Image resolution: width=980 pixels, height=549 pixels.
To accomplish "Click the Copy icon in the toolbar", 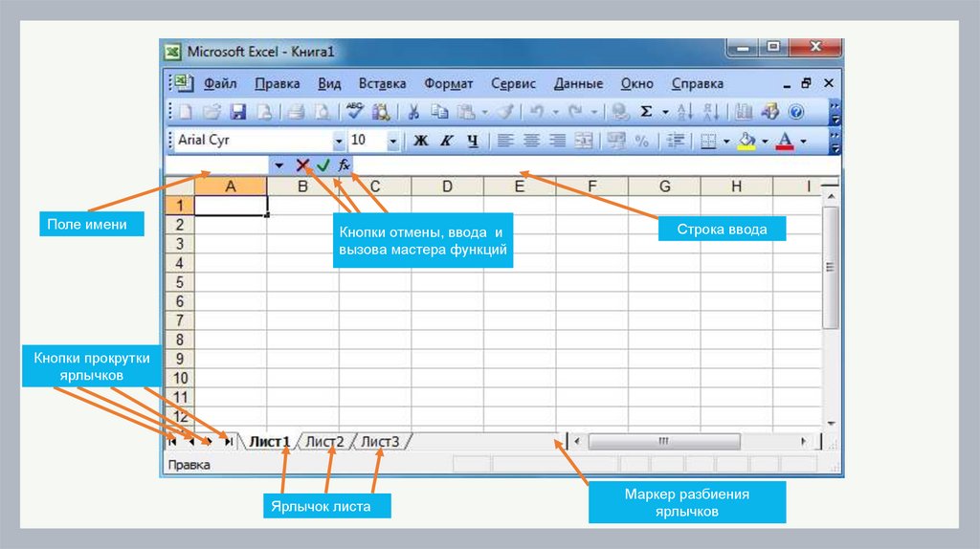I will coord(440,112).
